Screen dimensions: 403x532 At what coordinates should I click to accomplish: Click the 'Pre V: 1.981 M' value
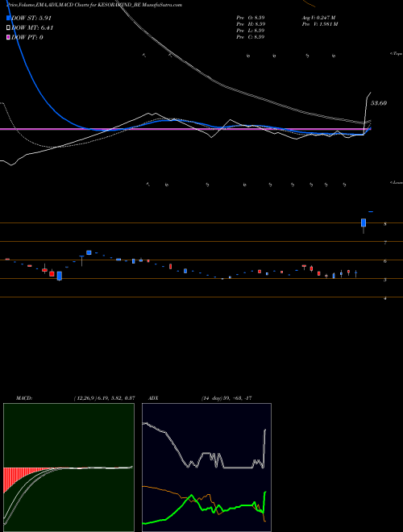pyautogui.click(x=319, y=24)
